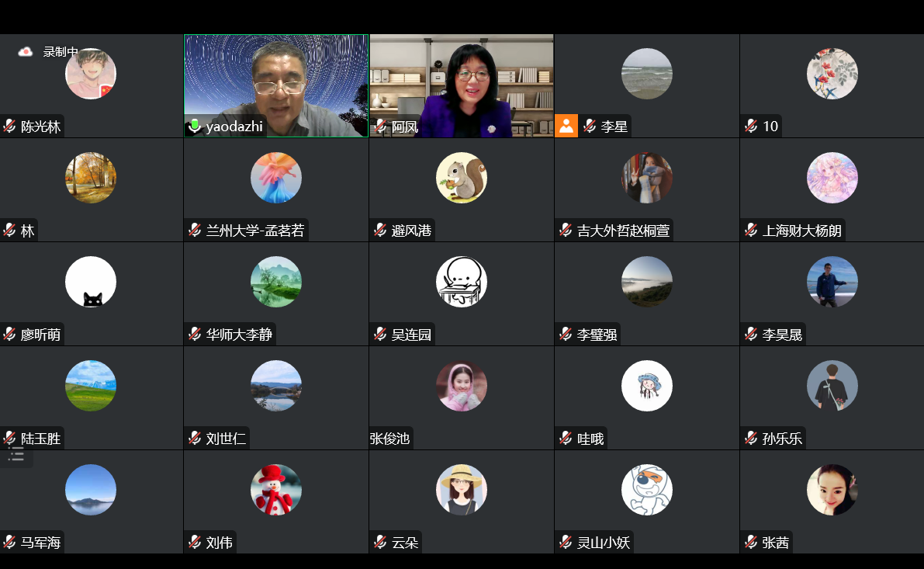The height and width of the screenshot is (569, 924).
Task: Click the muted microphone icon beside 张茜
Action: tap(751, 543)
